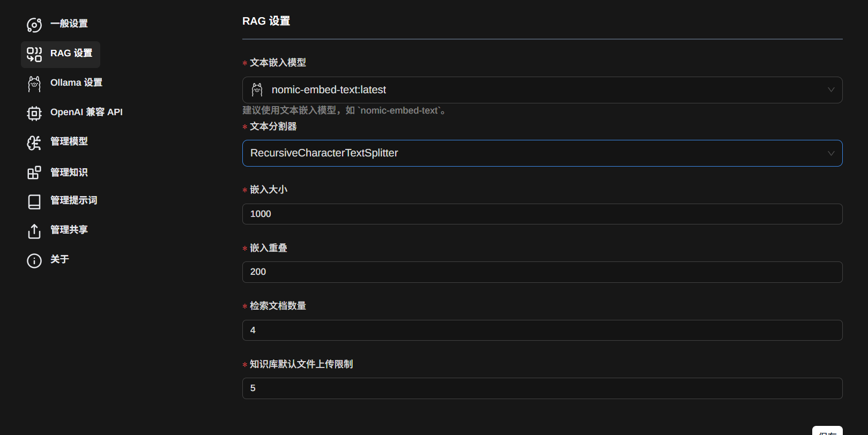The image size is (868, 435).
Task: Click the save button at bottom right
Action: coord(827,431)
